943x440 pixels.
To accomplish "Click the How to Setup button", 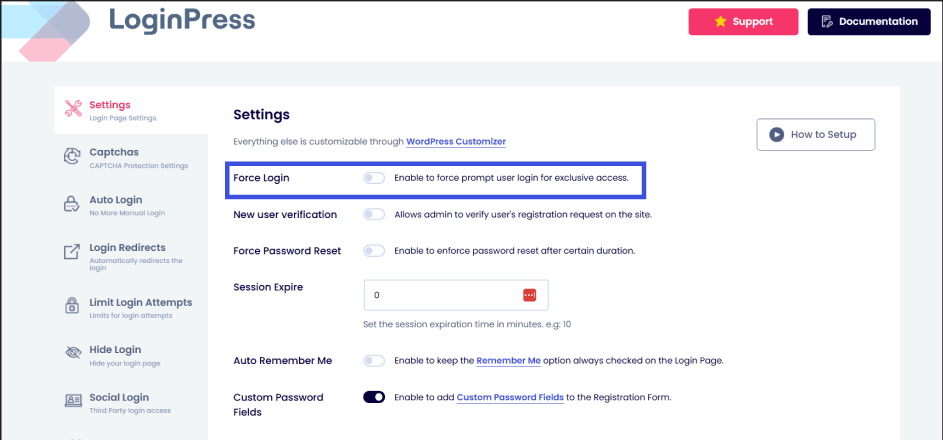I will (815, 134).
